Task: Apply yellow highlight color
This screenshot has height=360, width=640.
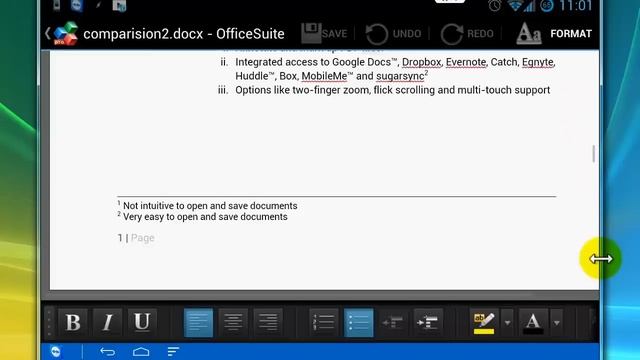Action: (x=484, y=322)
